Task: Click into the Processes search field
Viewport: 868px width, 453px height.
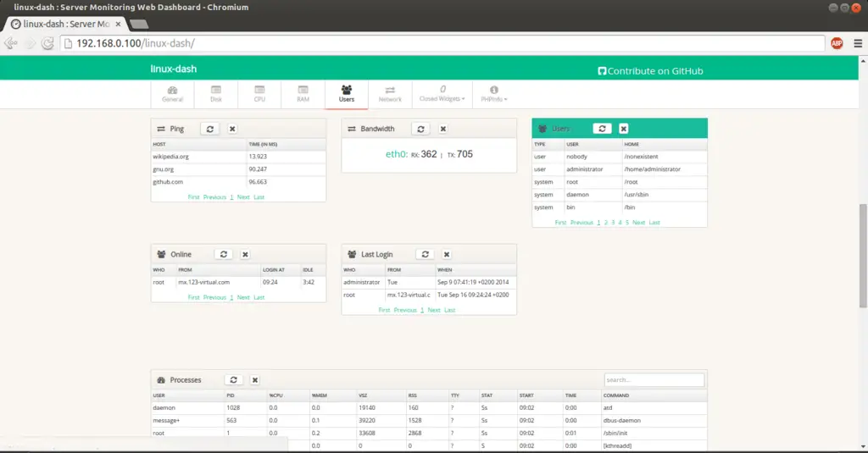Action: point(654,380)
